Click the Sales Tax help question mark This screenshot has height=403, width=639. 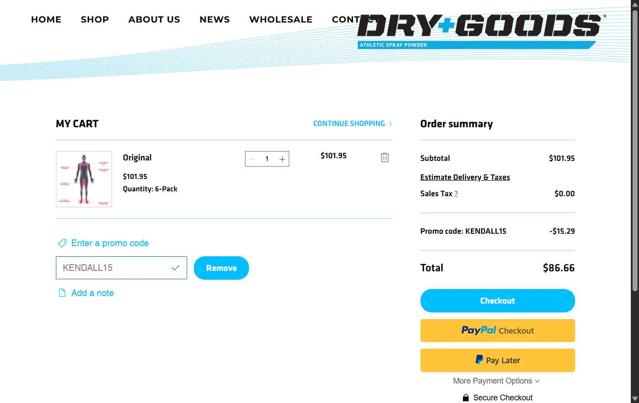pyautogui.click(x=456, y=194)
